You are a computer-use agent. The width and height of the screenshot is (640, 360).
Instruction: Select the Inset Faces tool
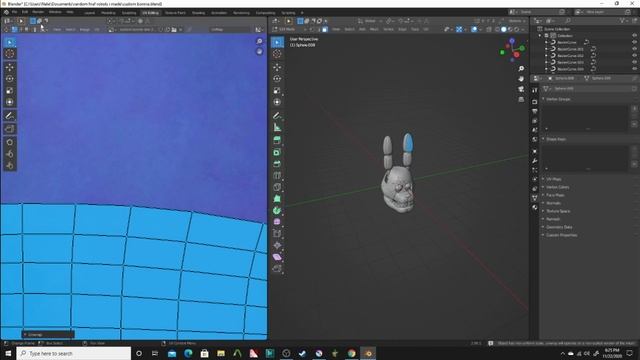(x=277, y=152)
